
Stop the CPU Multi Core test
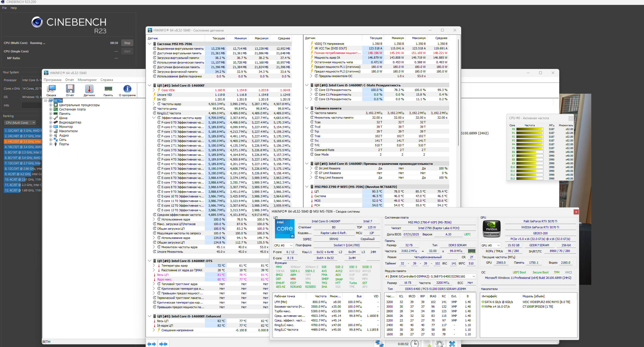coord(127,43)
